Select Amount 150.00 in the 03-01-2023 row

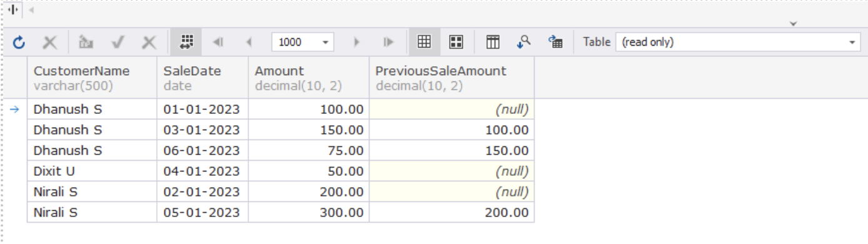(309, 130)
